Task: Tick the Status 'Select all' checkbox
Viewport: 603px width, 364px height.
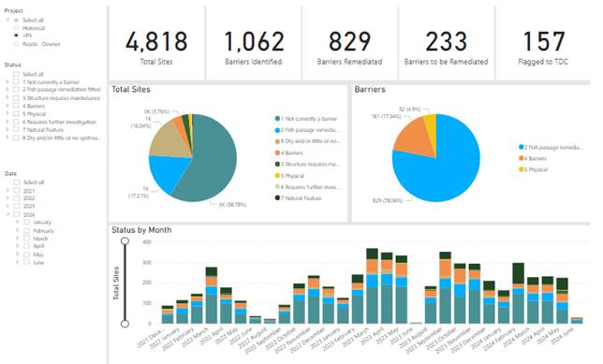Action: pyautogui.click(x=16, y=74)
